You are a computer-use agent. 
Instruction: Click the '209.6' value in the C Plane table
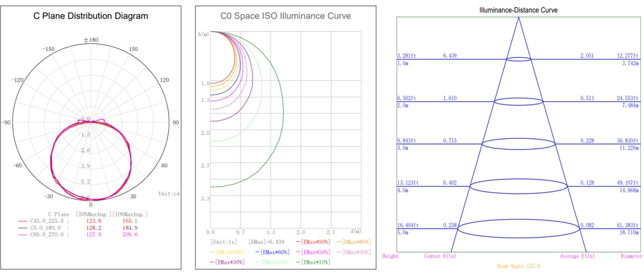point(130,234)
